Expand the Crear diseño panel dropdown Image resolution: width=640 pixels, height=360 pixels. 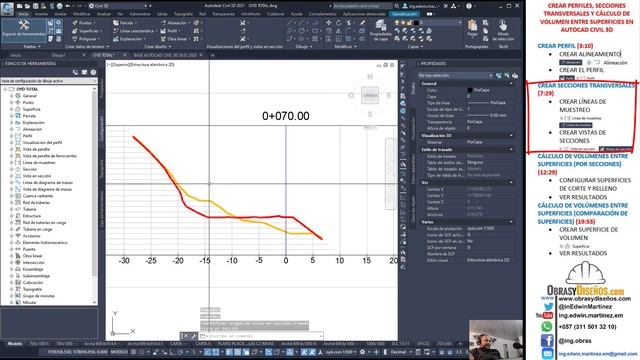tap(157, 47)
